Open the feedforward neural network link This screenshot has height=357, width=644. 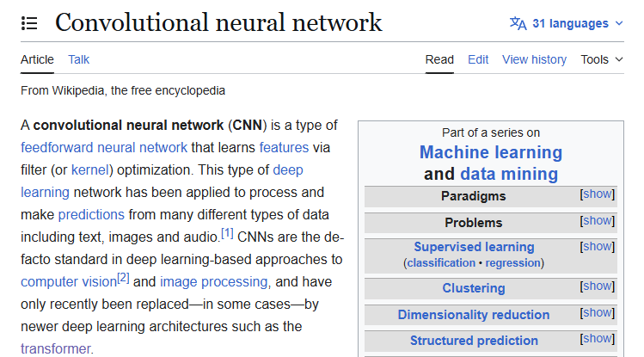tap(103, 147)
